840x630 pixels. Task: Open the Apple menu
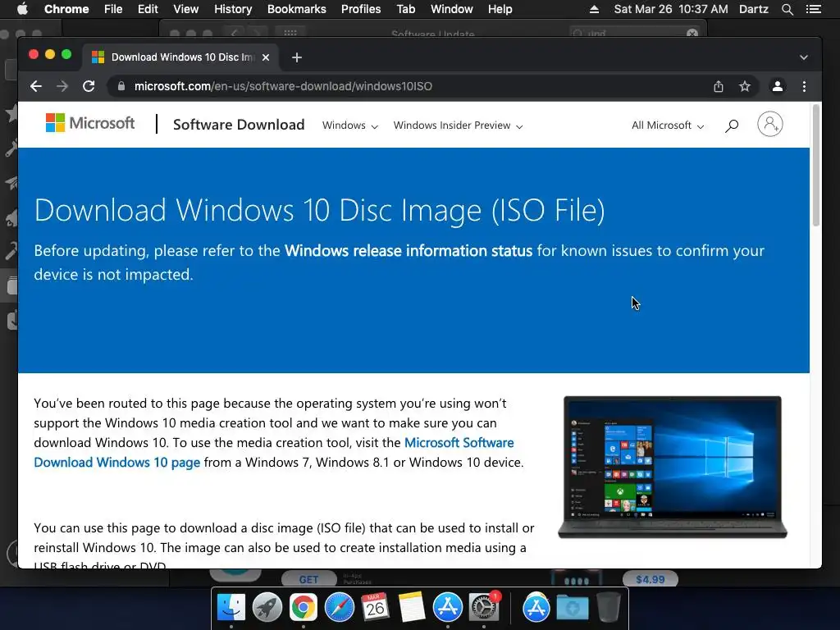[x=22, y=9]
